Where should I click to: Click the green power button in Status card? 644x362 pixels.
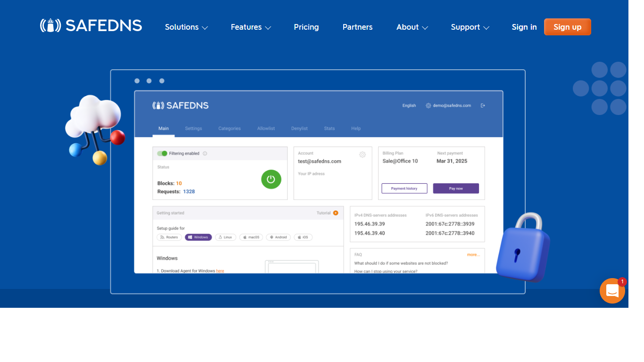(x=271, y=179)
